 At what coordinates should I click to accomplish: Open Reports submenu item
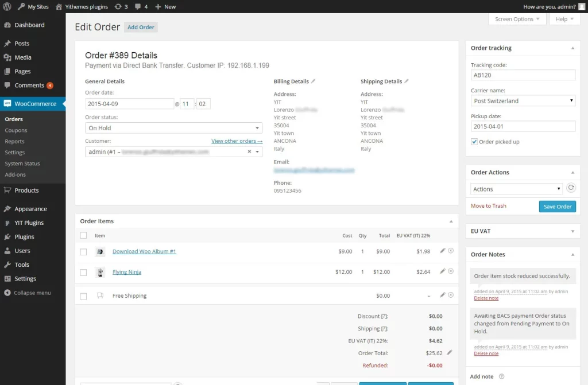(14, 141)
